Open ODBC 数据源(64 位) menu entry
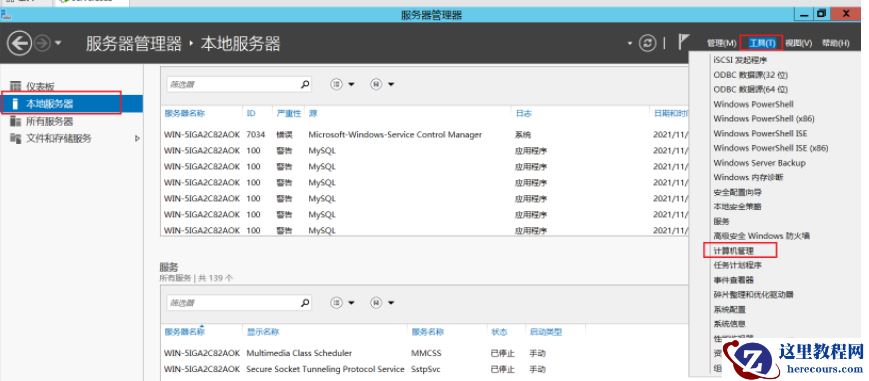The height and width of the screenshot is (381, 869). tap(750, 89)
